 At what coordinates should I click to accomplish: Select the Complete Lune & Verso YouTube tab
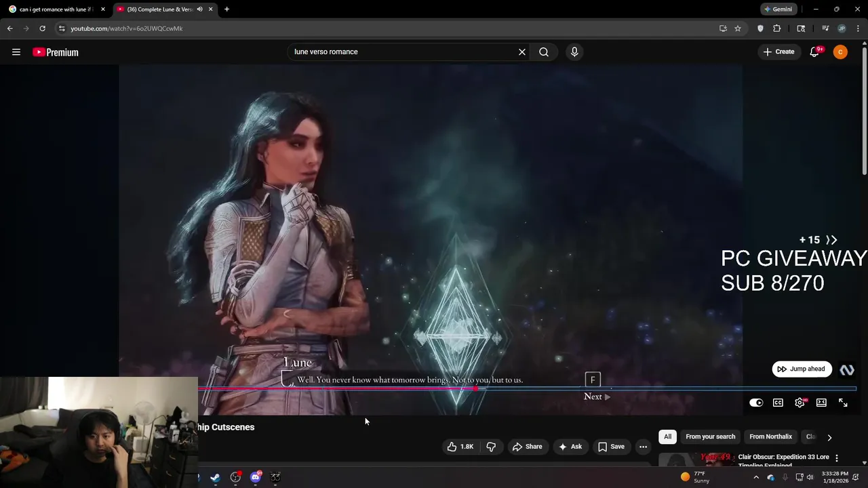160,9
